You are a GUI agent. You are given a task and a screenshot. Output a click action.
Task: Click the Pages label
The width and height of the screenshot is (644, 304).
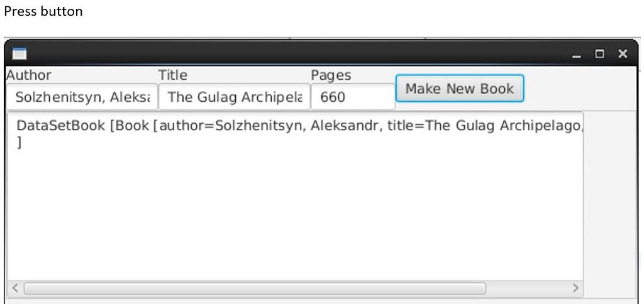[331, 75]
